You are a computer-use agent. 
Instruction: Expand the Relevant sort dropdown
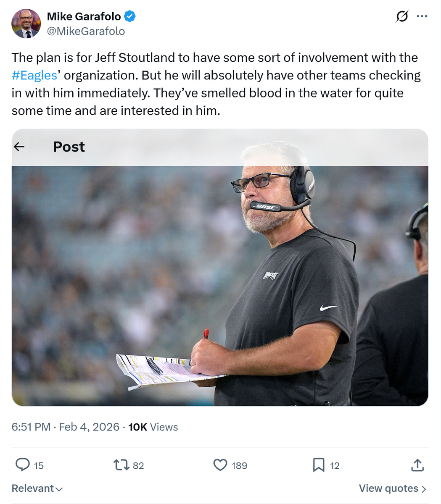[37, 488]
